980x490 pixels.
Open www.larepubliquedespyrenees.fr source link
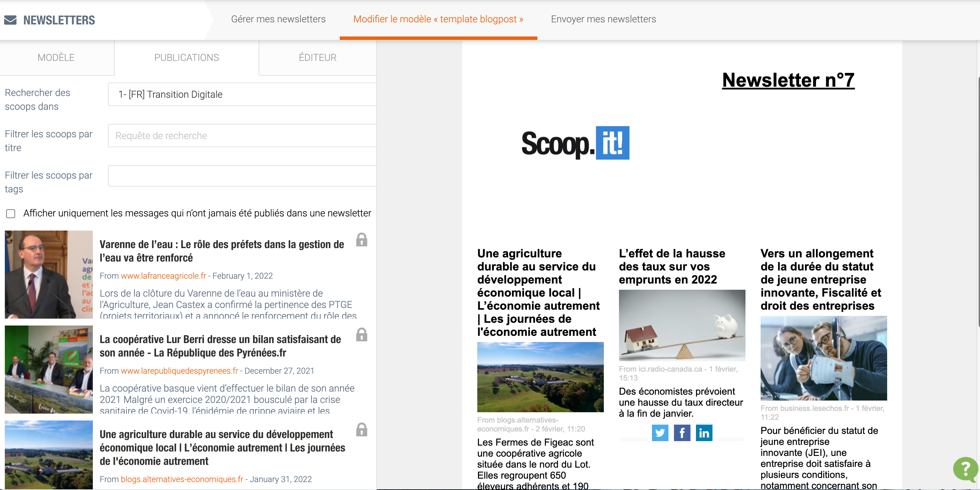pyautogui.click(x=179, y=371)
